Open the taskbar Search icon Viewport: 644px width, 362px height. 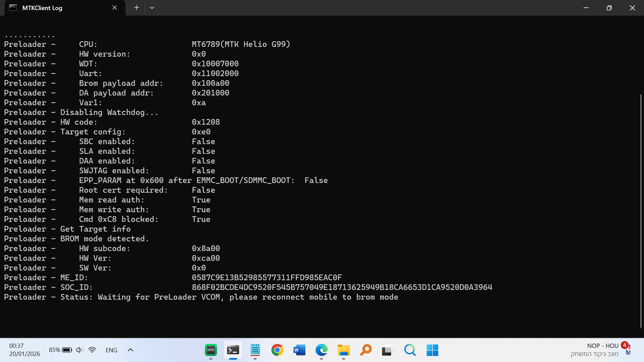pos(410,350)
